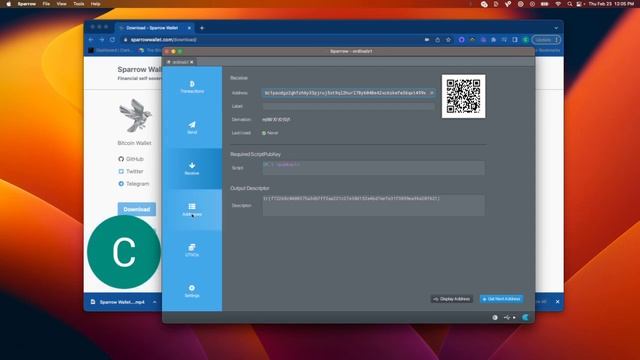This screenshot has height=360, width=640.
Task: Click the share icon in the browser address bar
Action: click(437, 40)
